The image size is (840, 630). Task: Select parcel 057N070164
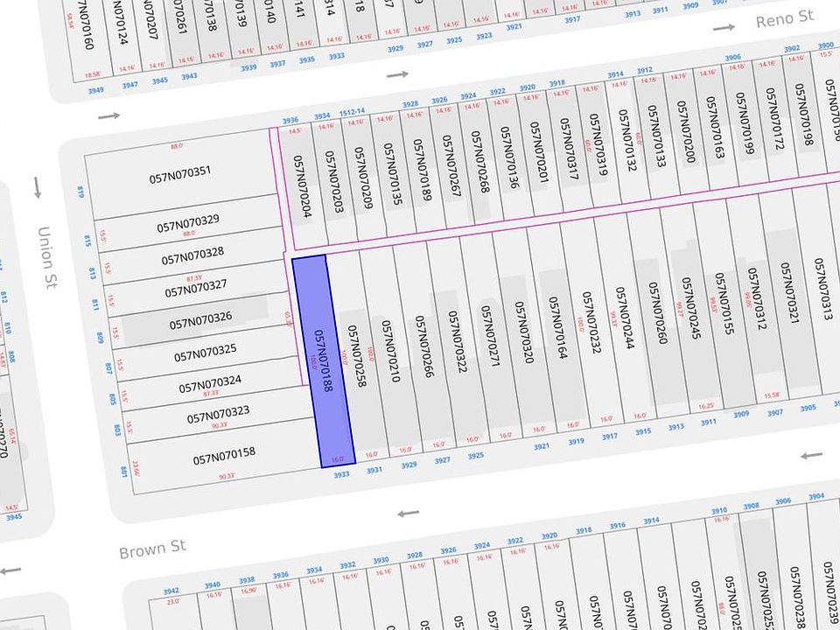tap(557, 328)
